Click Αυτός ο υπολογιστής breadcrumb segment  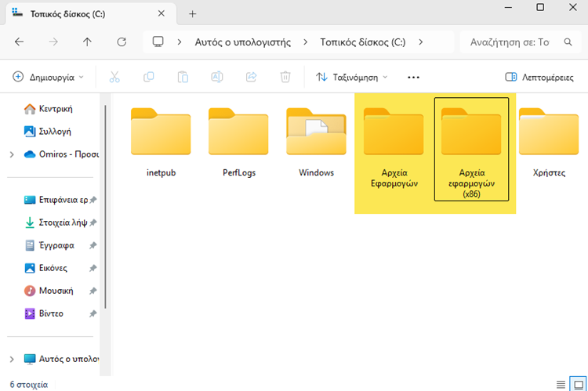pos(242,42)
